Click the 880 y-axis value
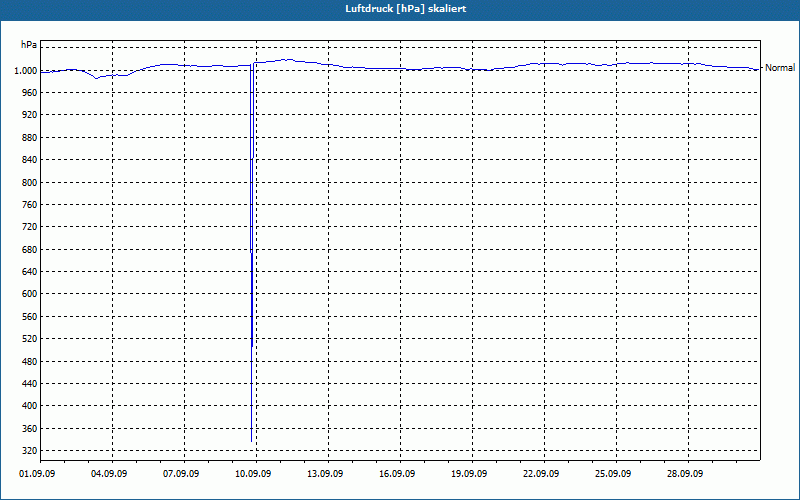Screen dimensions: 800x500 [30, 138]
